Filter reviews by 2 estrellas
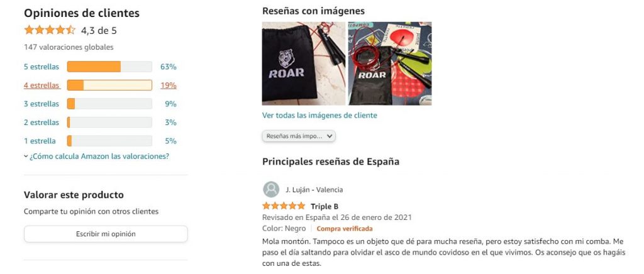The height and width of the screenshot is (274, 644). (x=42, y=123)
